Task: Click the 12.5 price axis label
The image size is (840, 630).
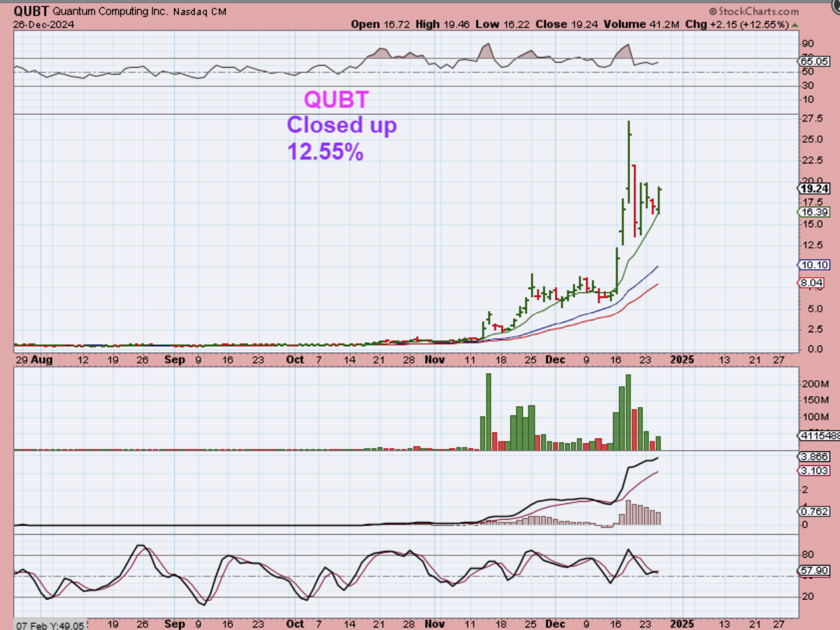Action: click(811, 245)
